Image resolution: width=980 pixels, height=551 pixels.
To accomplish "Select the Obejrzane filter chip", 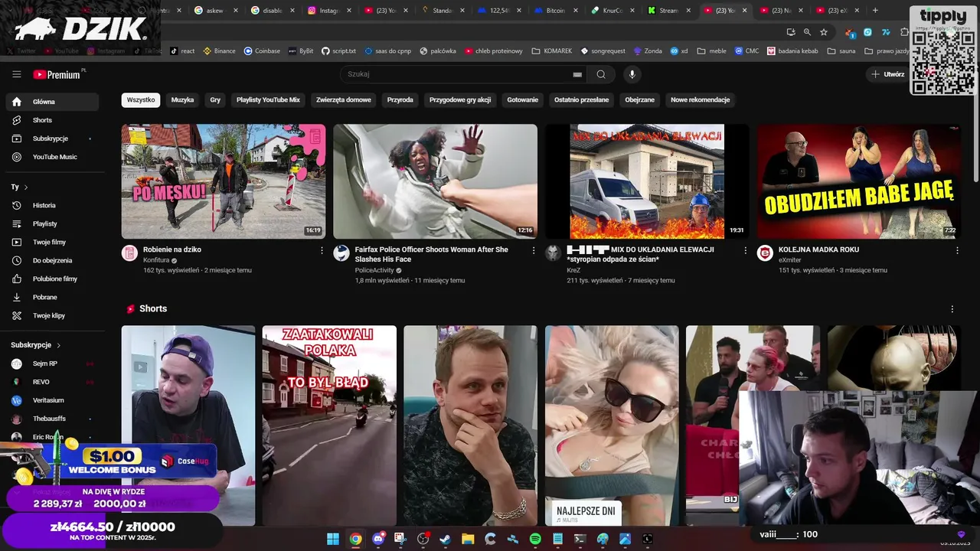I will 640,100.
